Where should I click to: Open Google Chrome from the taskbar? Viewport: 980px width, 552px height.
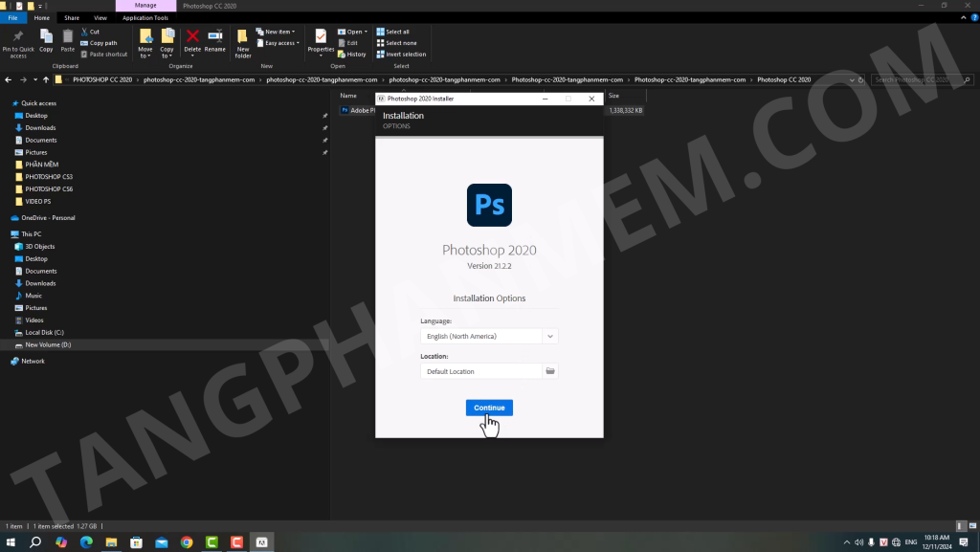(x=187, y=542)
